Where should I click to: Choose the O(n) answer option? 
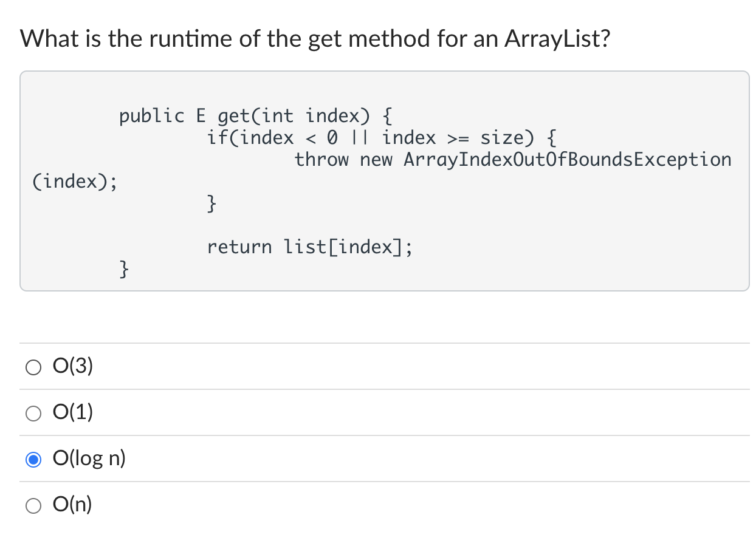pyautogui.click(x=33, y=505)
